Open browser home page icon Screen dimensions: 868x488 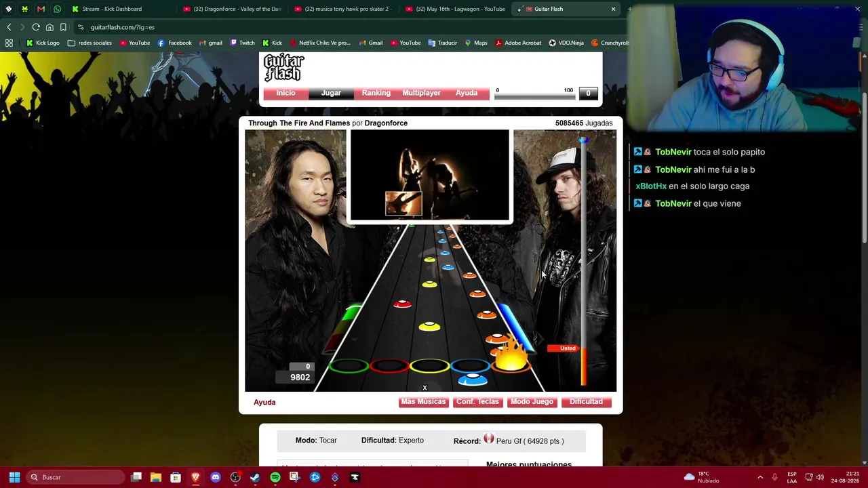click(50, 27)
